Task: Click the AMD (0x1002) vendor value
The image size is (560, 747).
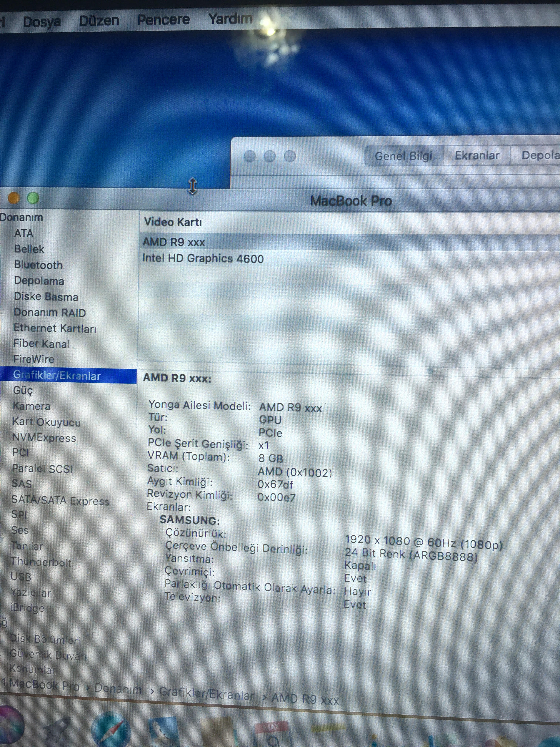Action: [295, 472]
